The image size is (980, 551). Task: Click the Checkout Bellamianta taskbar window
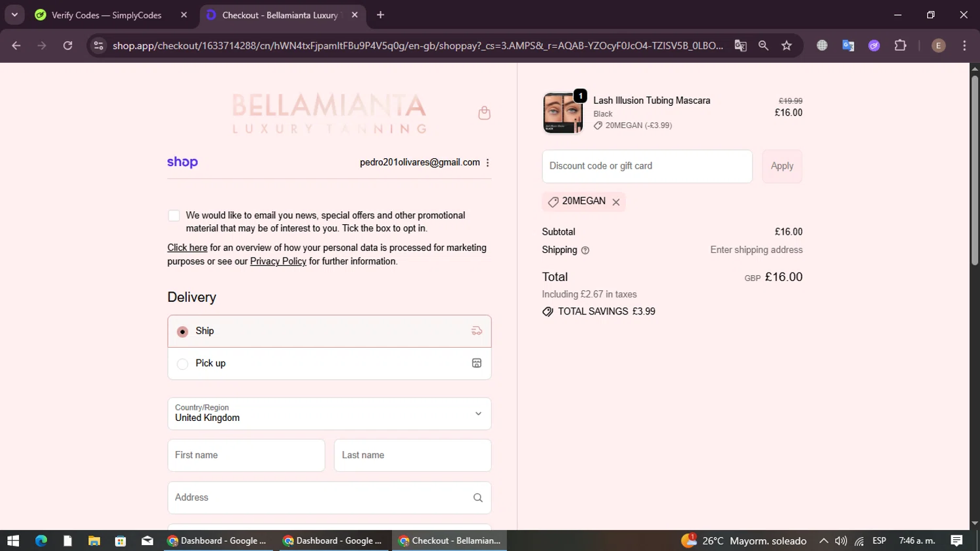(449, 541)
